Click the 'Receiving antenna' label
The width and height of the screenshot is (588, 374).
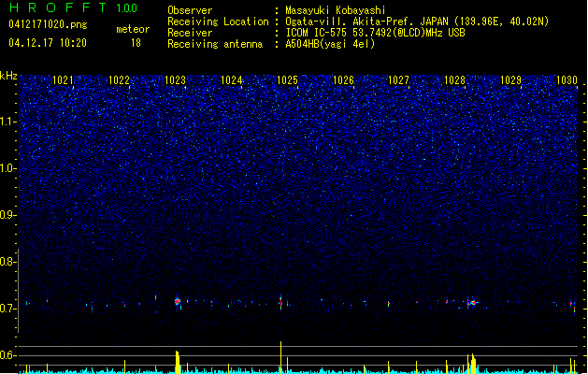pos(215,44)
